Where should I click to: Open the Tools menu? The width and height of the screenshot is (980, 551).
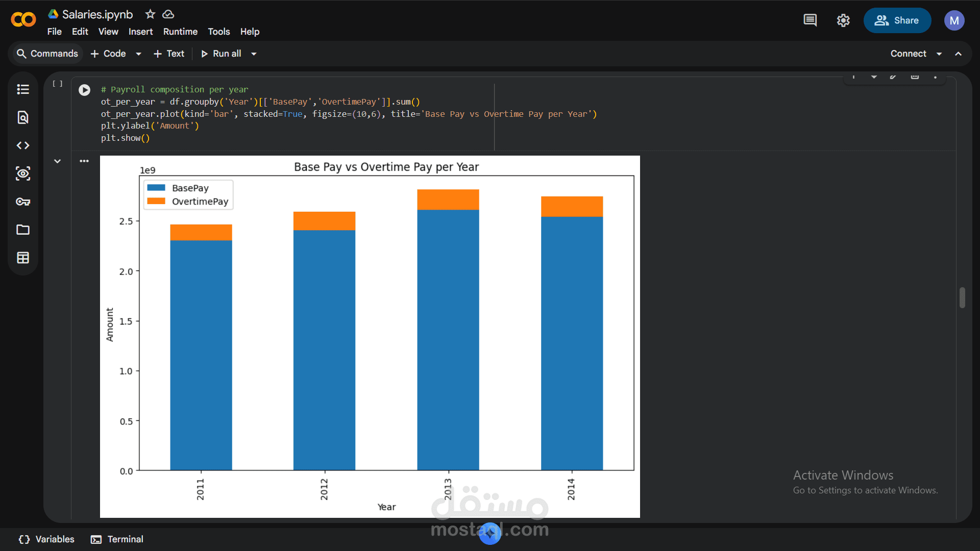[x=218, y=32]
